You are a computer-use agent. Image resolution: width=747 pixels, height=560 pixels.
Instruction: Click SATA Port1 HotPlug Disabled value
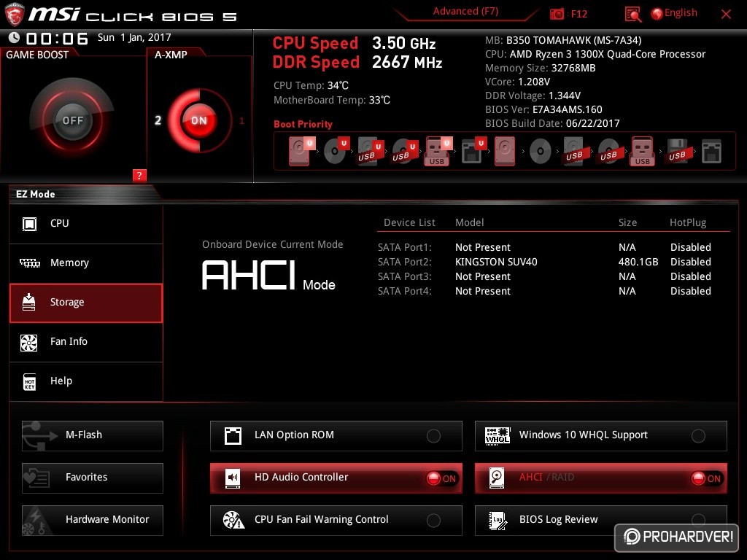(691, 247)
